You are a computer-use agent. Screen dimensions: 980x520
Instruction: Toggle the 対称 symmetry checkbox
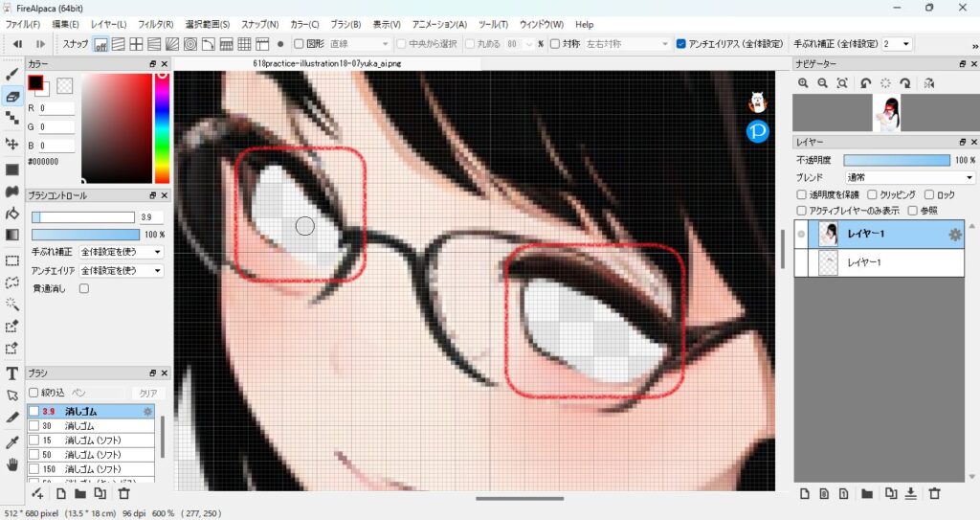tap(554, 44)
